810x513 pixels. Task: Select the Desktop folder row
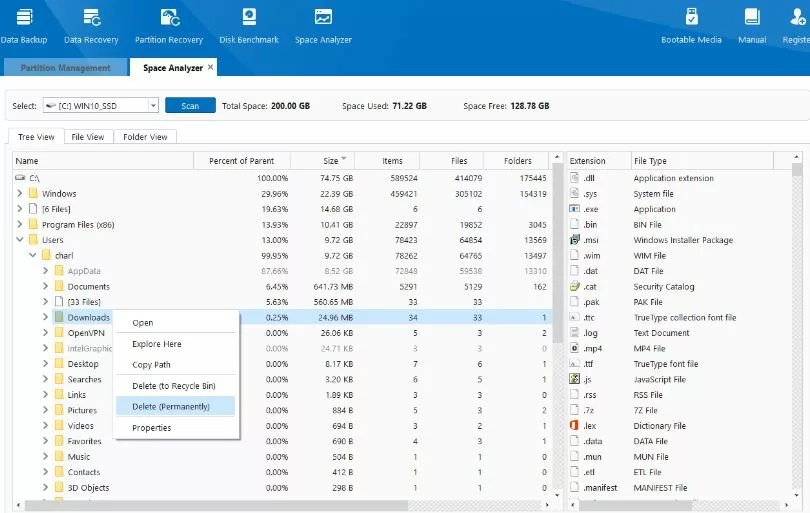(x=282, y=364)
